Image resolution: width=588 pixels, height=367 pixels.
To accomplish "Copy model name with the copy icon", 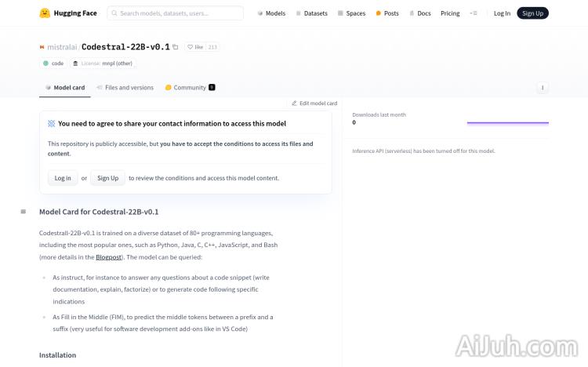I will [176, 47].
